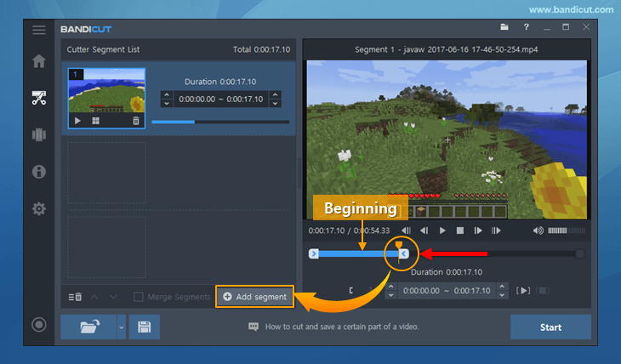Decrease segment 1 start time in list
621x364 pixels.
167,104
